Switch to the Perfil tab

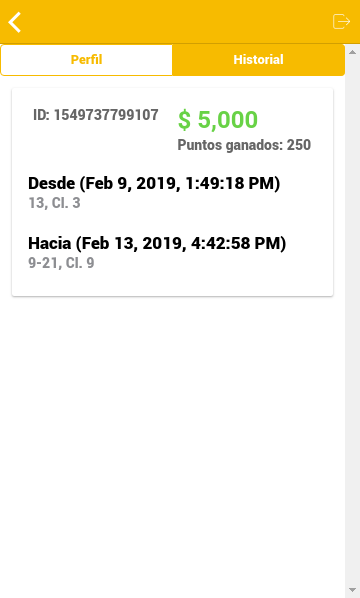87,60
